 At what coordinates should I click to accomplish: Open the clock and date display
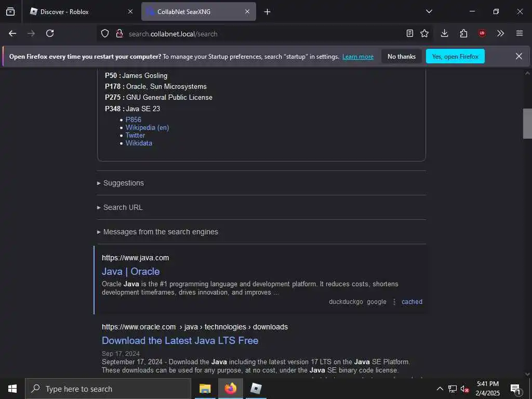tap(487, 389)
